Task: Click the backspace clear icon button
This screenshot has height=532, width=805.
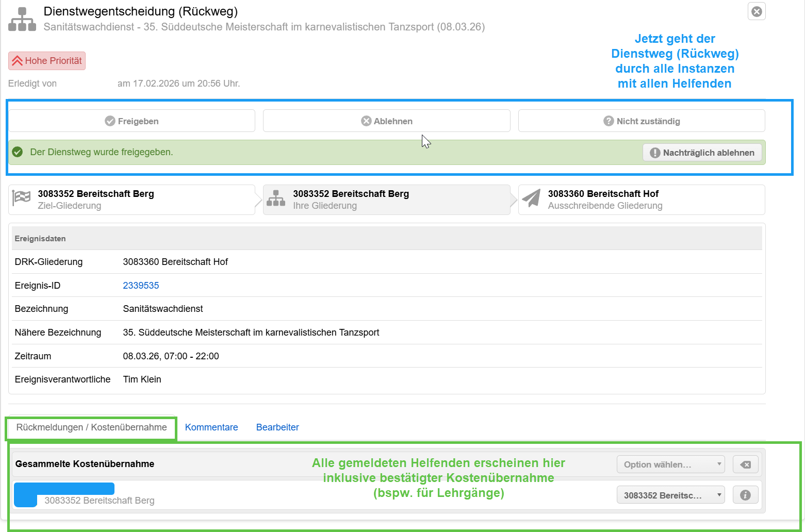Action: (x=745, y=464)
